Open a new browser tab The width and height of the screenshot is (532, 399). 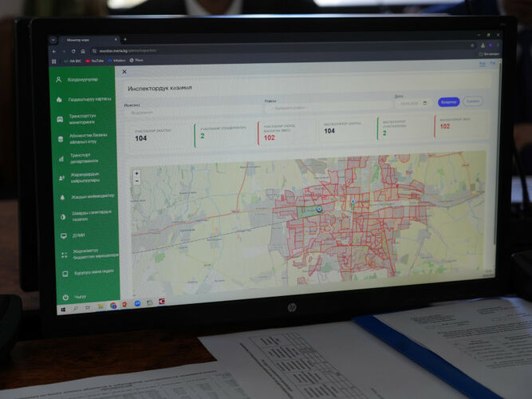click(124, 39)
